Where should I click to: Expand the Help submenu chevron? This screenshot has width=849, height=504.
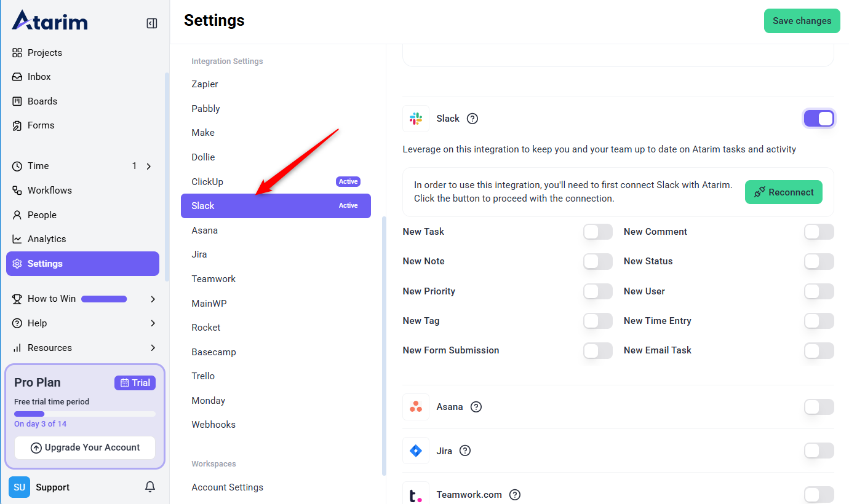(153, 323)
